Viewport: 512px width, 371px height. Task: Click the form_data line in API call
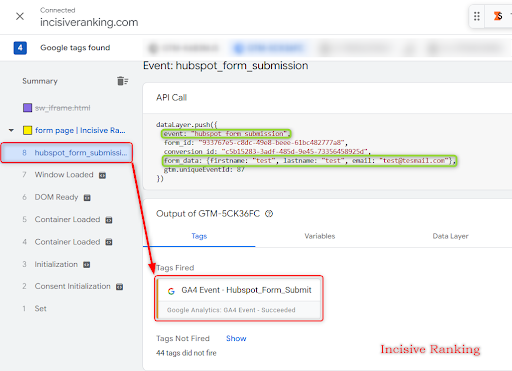point(309,161)
